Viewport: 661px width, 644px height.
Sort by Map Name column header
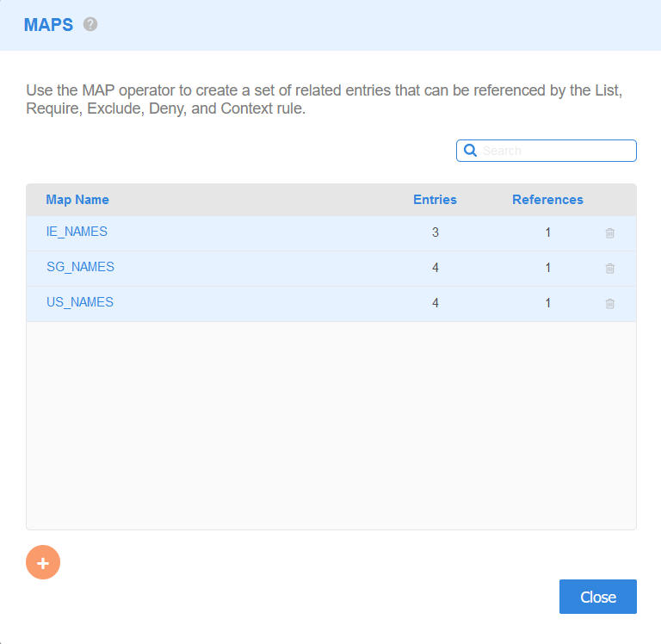[x=77, y=200]
